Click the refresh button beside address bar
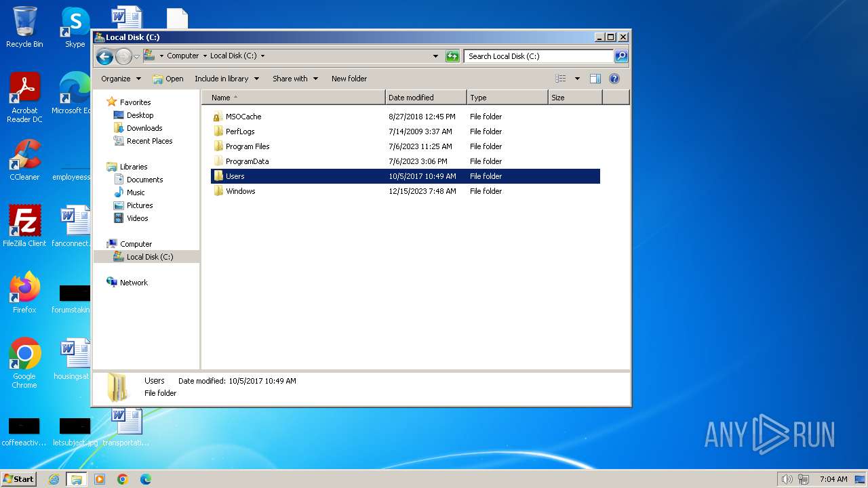This screenshot has width=868, height=488. 452,56
